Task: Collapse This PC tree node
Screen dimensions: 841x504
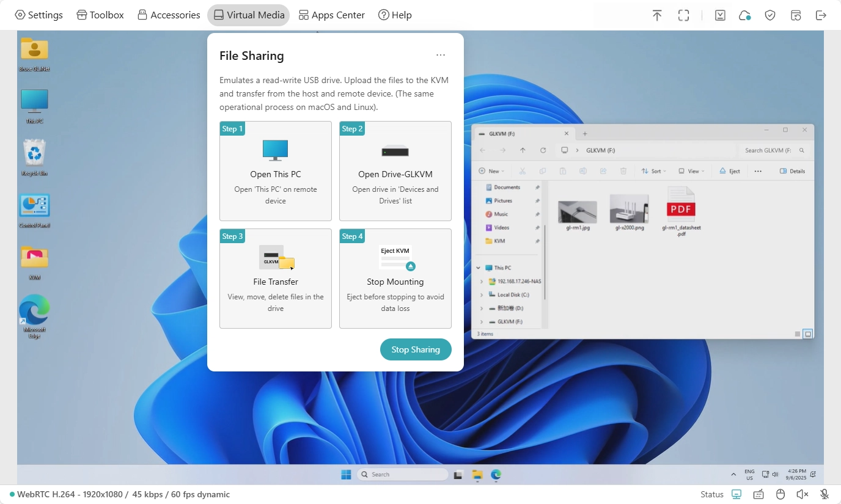Action: (478, 268)
